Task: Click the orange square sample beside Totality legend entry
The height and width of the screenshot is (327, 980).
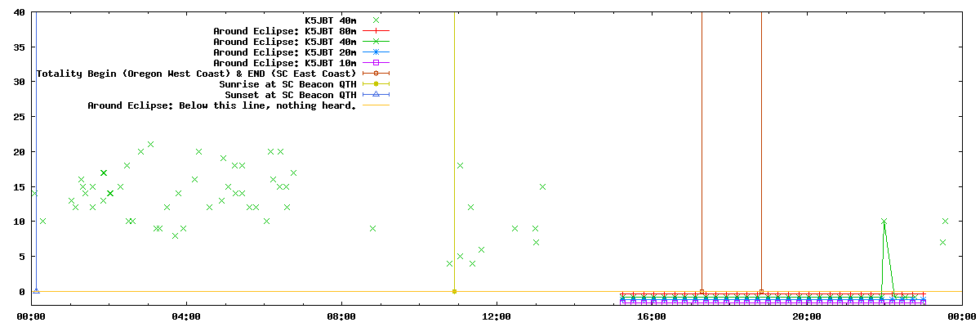Action: click(x=376, y=73)
